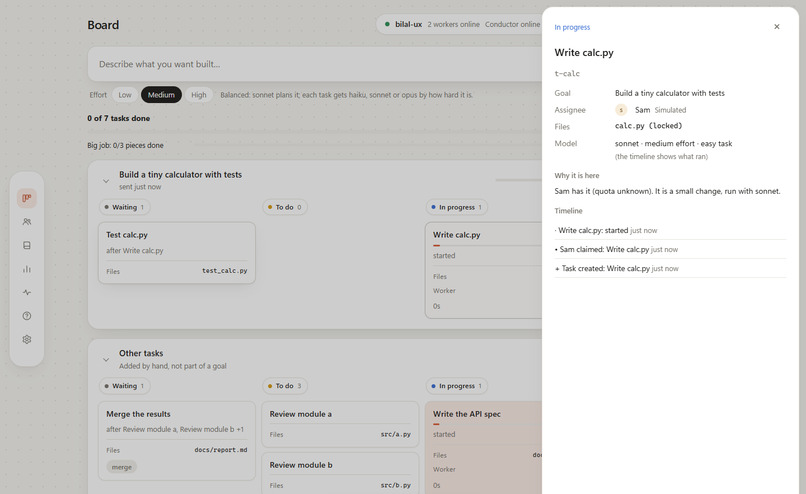This screenshot has width=806, height=494.
Task: Click Big job: 0/3 pieces done text
Action: click(x=125, y=145)
